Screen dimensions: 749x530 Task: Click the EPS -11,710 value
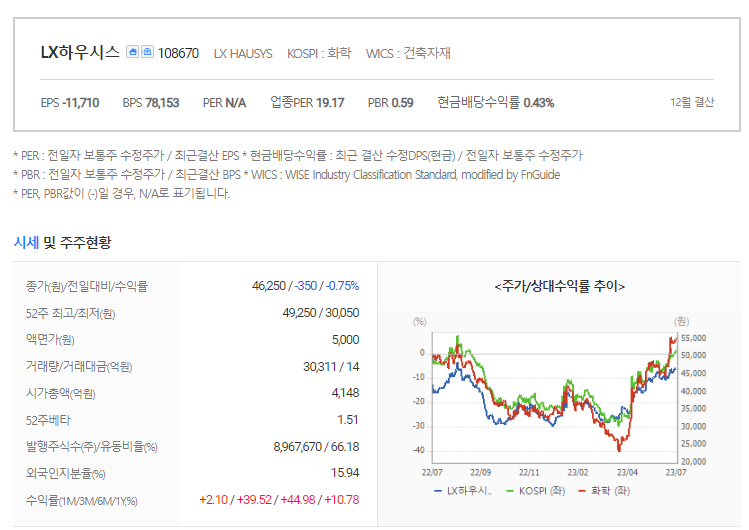pos(70,103)
